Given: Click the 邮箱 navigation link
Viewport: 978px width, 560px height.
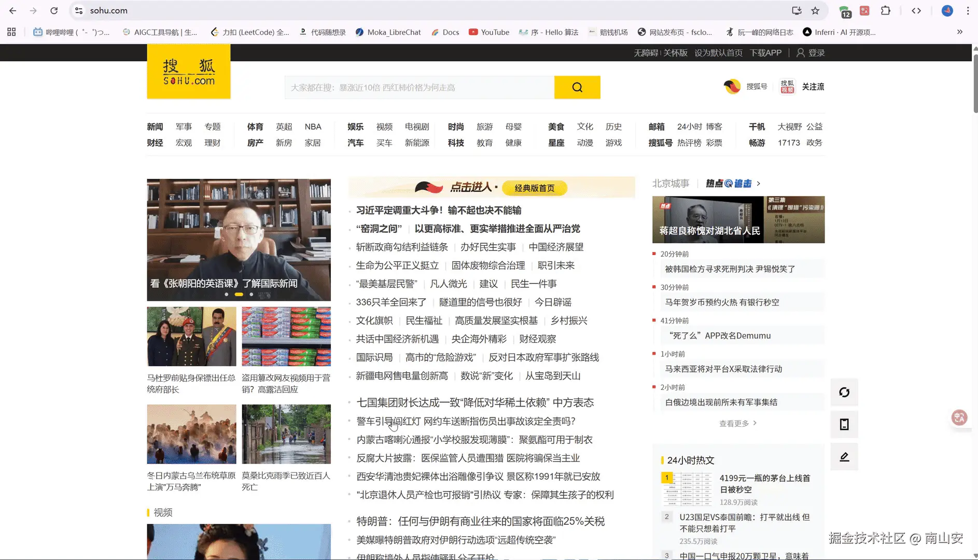Looking at the screenshot, I should pyautogui.click(x=656, y=127).
